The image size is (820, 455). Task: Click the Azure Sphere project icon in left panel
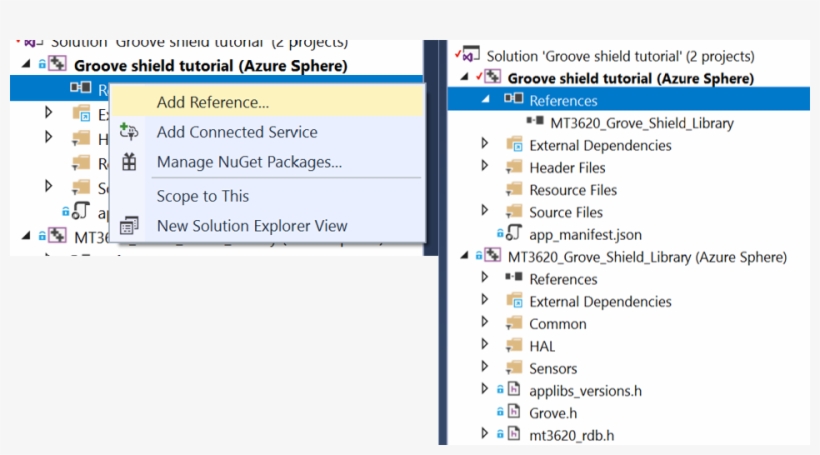[57, 64]
